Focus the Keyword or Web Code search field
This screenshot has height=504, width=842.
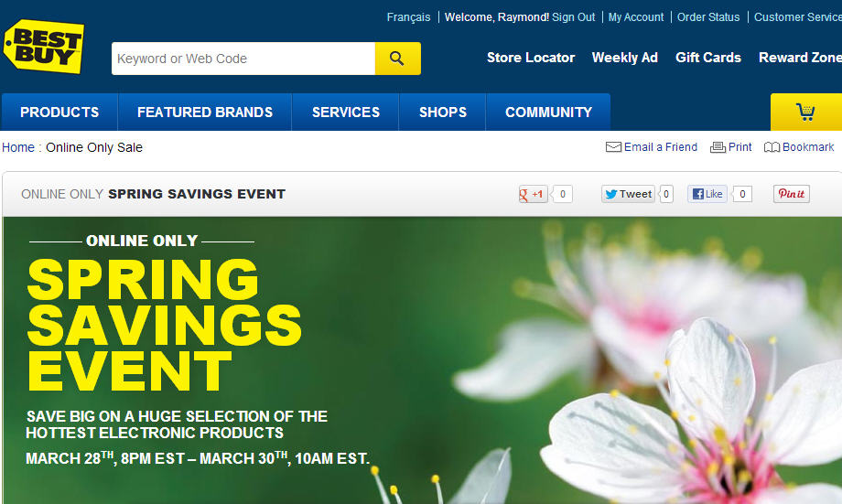(243, 59)
